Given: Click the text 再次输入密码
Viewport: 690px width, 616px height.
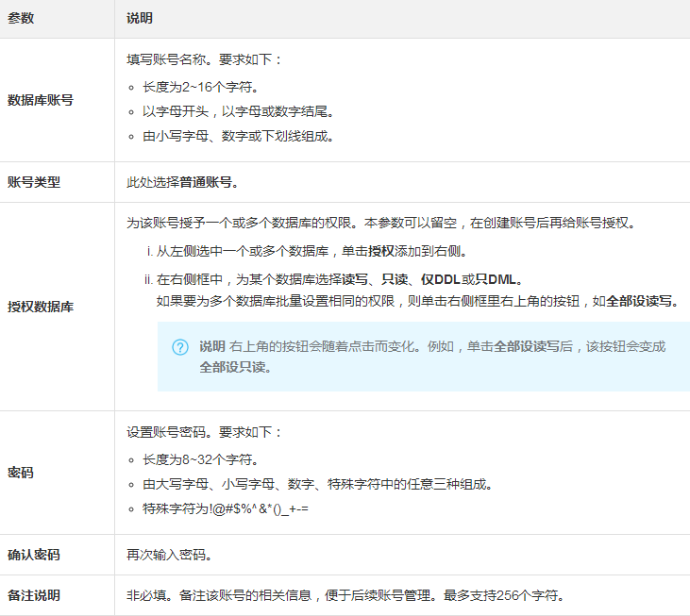Looking at the screenshot, I should pos(169,555).
